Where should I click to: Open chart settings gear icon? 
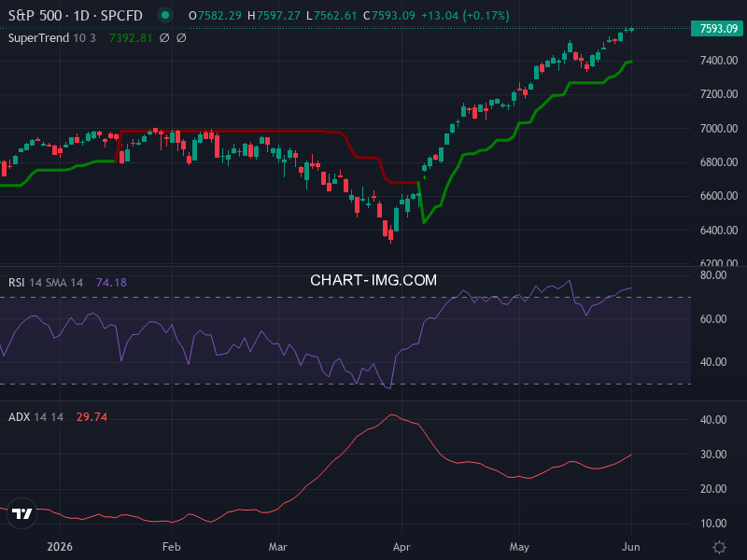tap(719, 547)
